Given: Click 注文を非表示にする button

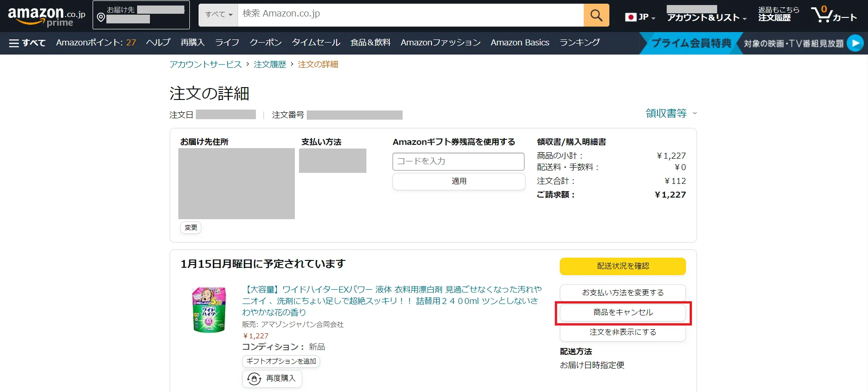Looking at the screenshot, I should tap(623, 332).
